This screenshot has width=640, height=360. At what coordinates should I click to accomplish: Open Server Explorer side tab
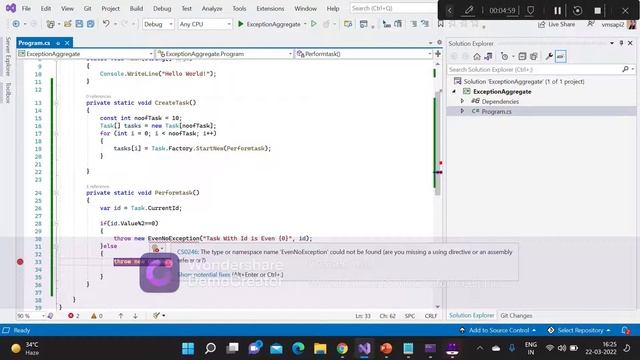point(8,56)
